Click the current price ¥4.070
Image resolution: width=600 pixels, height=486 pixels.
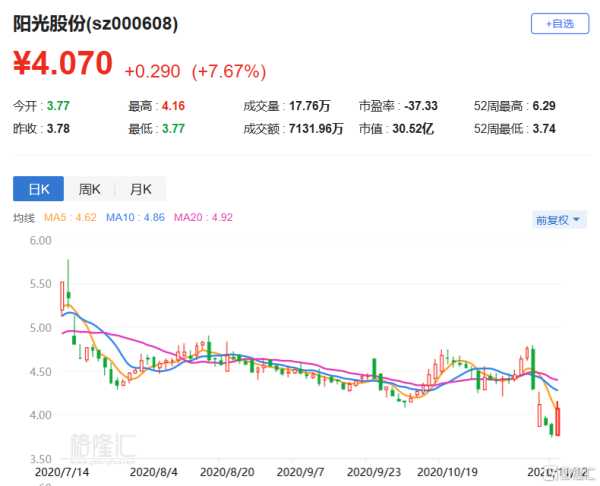pyautogui.click(x=62, y=66)
